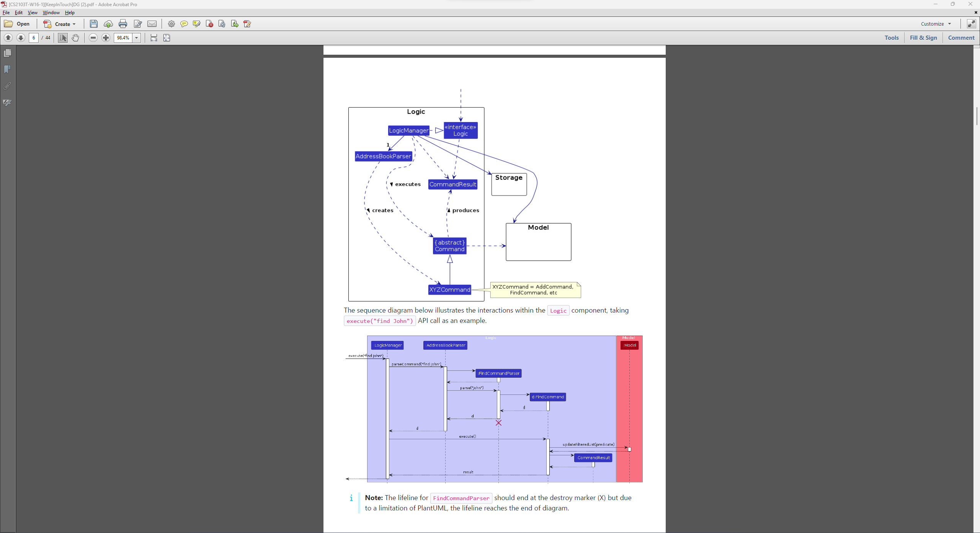Open the View menu

click(33, 13)
